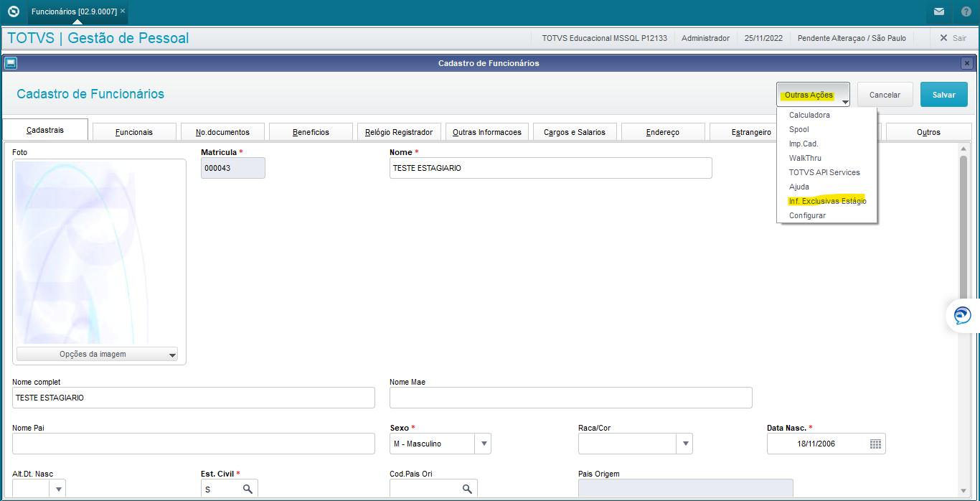980x501 pixels.
Task: Click the TOTVS logo icon
Action: [13, 11]
